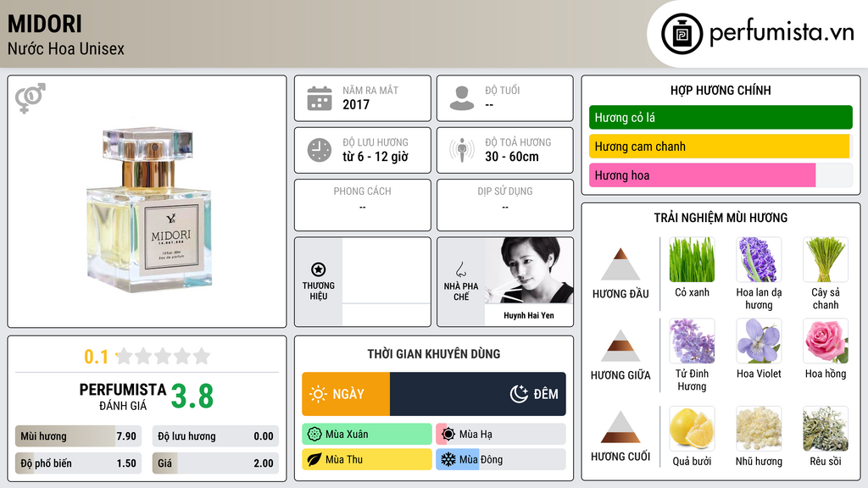Click the sun icon beside Ngày

319,394
